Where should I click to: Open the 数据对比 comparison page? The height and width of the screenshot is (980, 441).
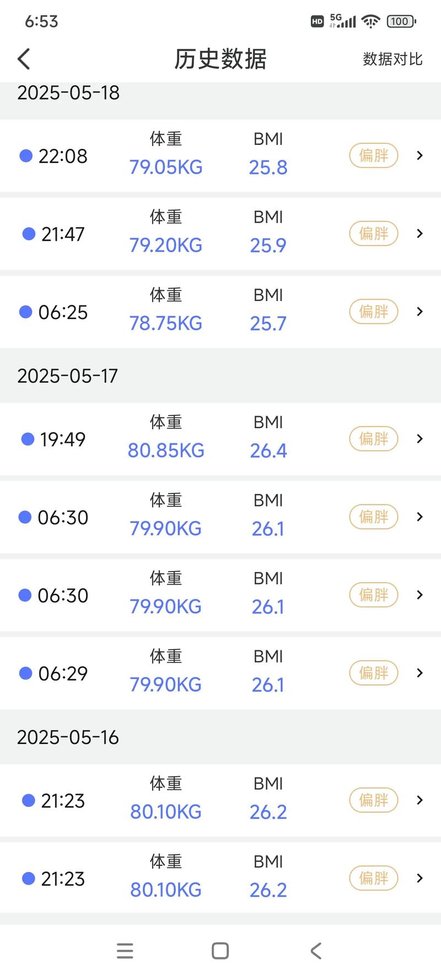[392, 59]
